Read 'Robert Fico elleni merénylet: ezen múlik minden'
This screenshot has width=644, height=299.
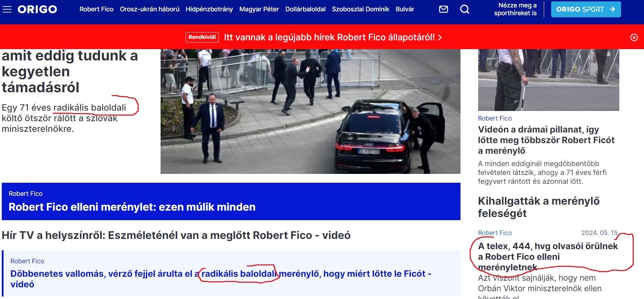click(x=132, y=207)
